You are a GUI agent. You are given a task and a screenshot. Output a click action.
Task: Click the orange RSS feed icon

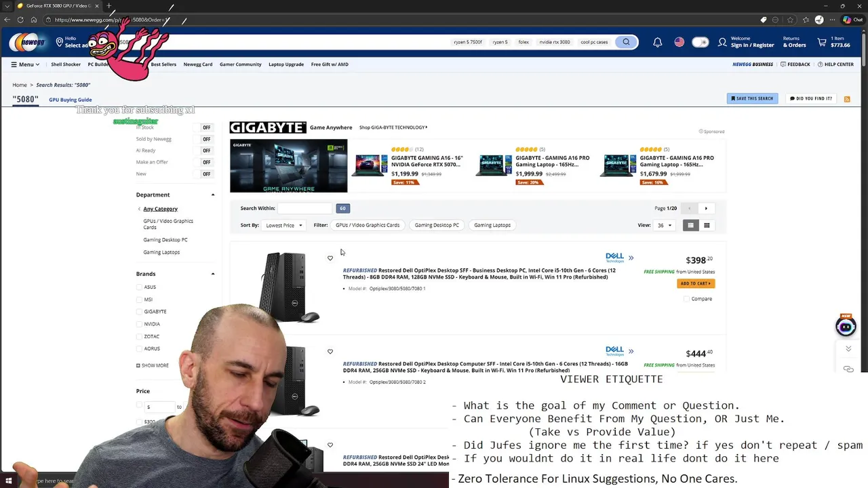tap(847, 99)
